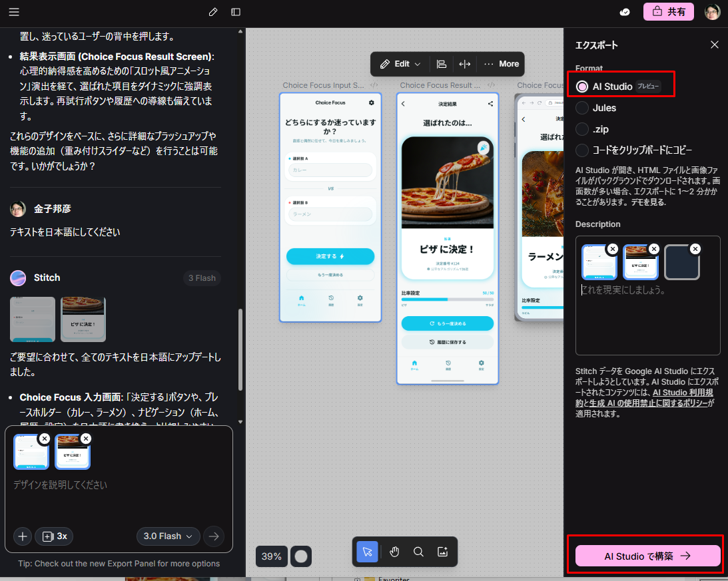The height and width of the screenshot is (581, 728).
Task: Click the pencil rename icon in header
Action: (213, 12)
